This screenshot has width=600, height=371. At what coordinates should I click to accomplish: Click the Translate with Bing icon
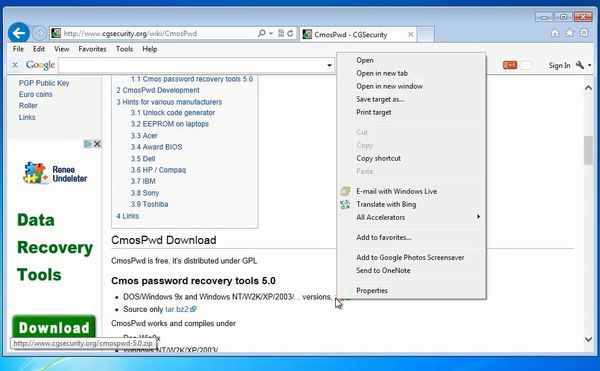click(x=345, y=204)
